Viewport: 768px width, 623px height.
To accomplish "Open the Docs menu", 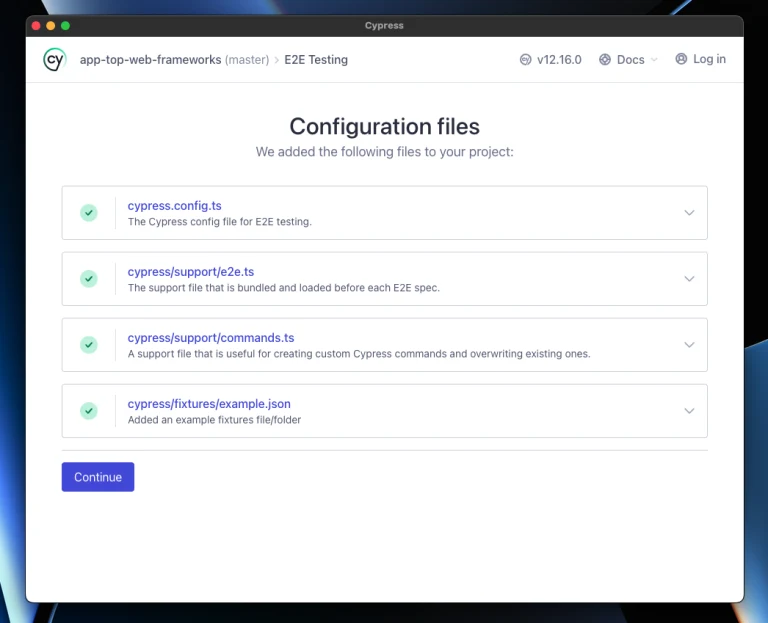I will [x=630, y=60].
